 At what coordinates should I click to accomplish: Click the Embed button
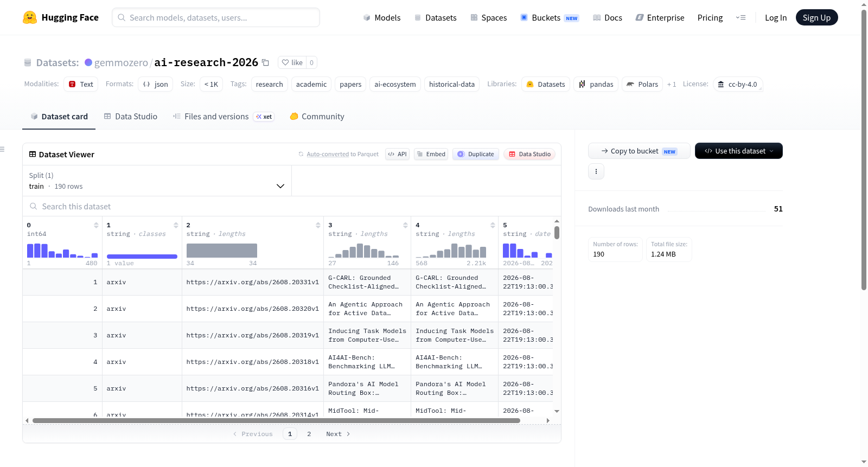(431, 154)
